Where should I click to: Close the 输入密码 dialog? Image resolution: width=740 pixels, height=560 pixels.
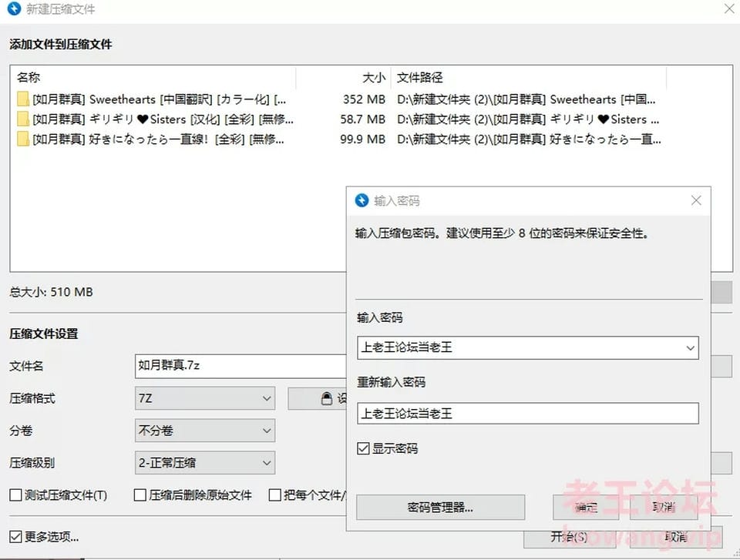(696, 200)
